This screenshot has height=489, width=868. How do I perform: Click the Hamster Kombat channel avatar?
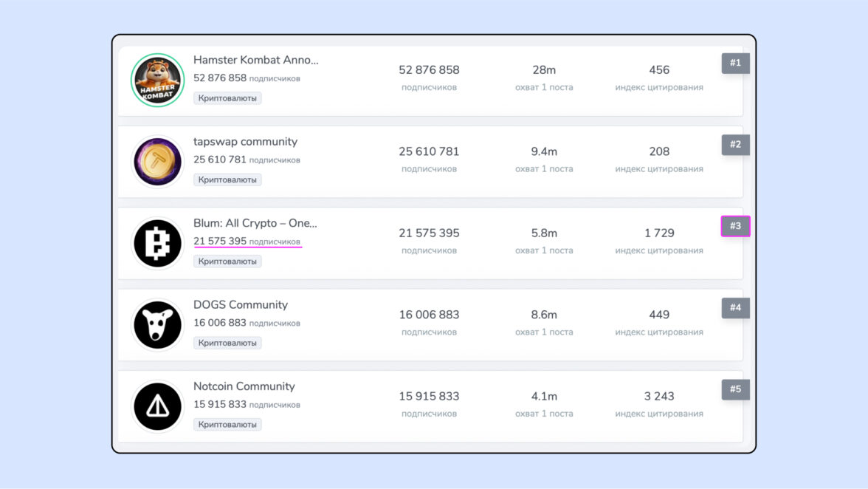(157, 81)
